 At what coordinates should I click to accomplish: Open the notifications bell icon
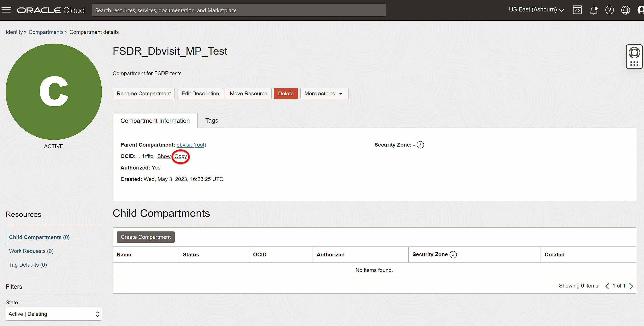pos(594,10)
